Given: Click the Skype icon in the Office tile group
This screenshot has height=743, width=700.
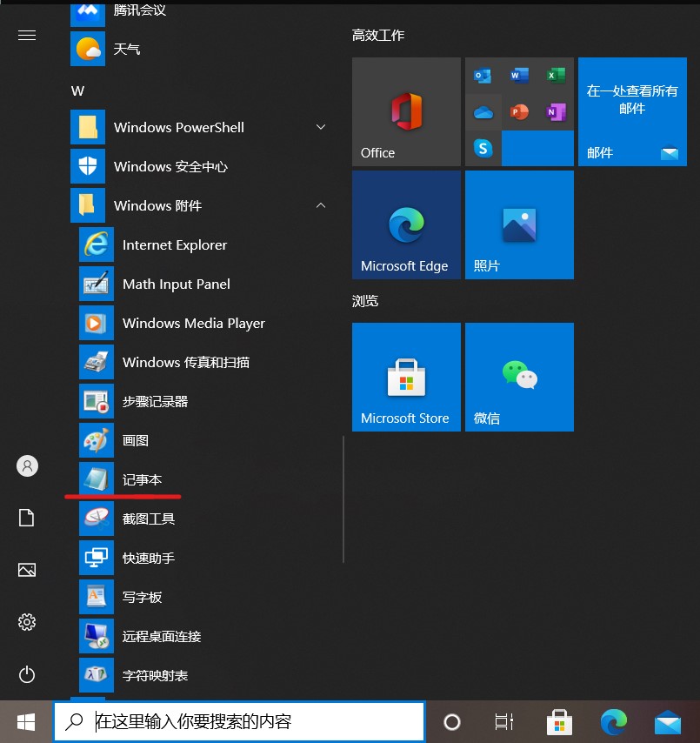Looking at the screenshot, I should click(483, 148).
